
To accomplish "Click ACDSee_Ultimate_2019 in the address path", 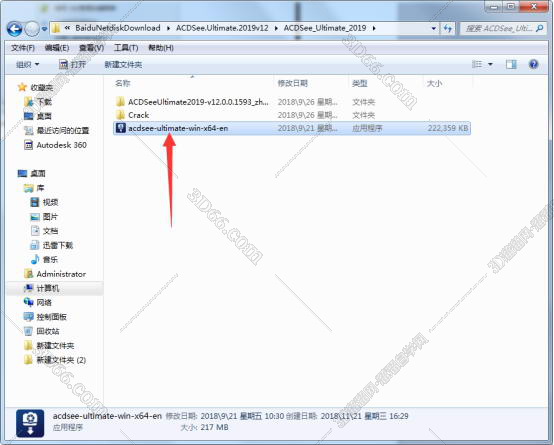I will [325, 28].
